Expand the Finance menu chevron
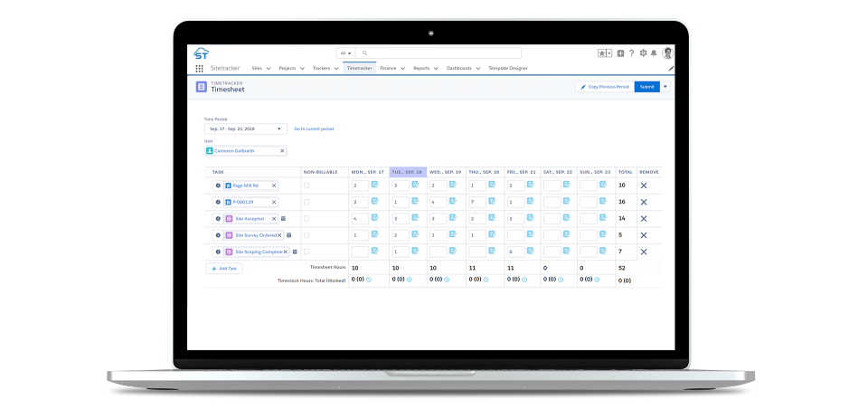This screenshot has height=419, width=868. pos(402,69)
